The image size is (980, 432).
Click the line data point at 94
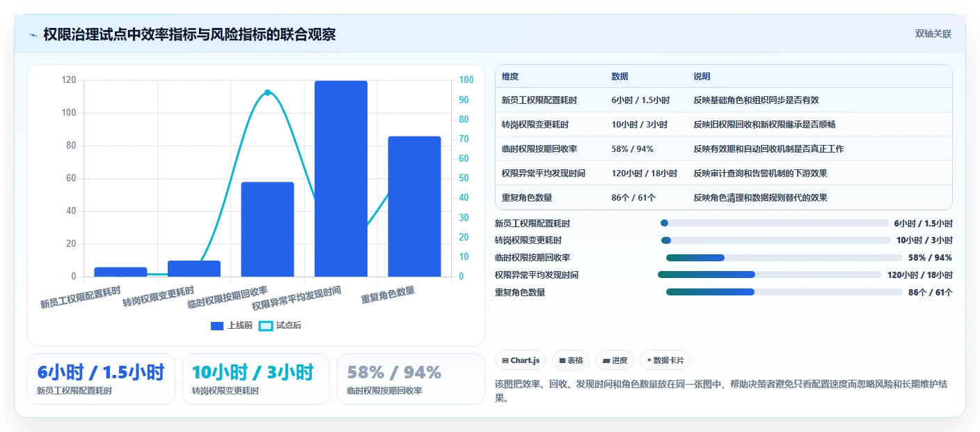click(x=267, y=93)
